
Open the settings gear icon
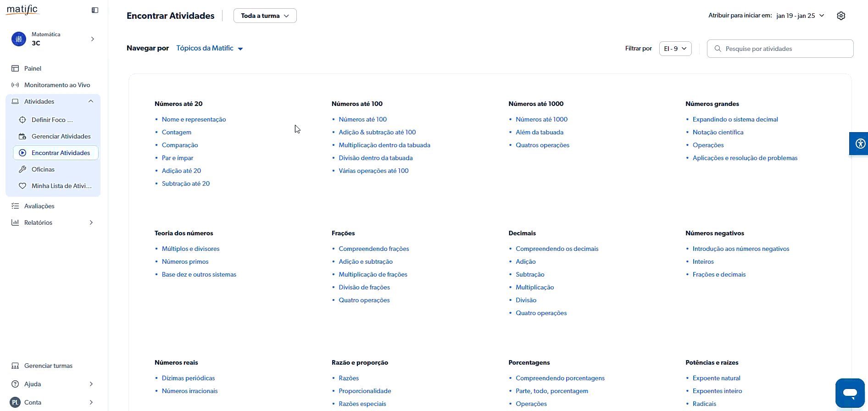click(840, 16)
